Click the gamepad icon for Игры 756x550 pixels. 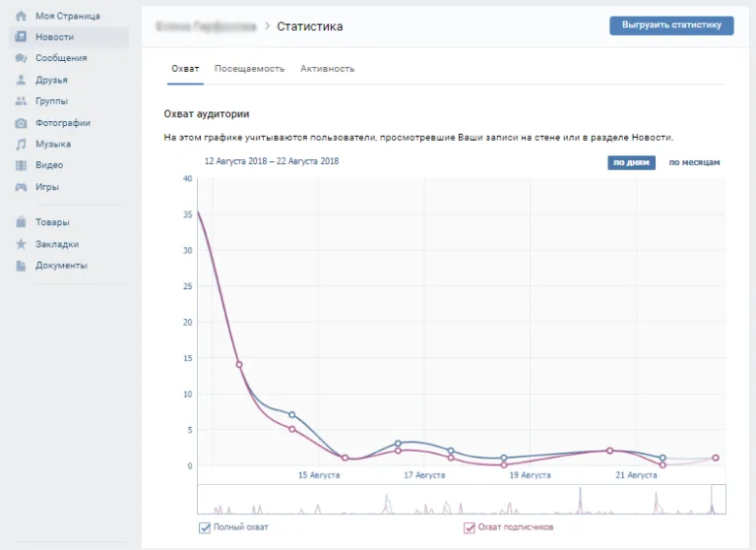(x=21, y=187)
